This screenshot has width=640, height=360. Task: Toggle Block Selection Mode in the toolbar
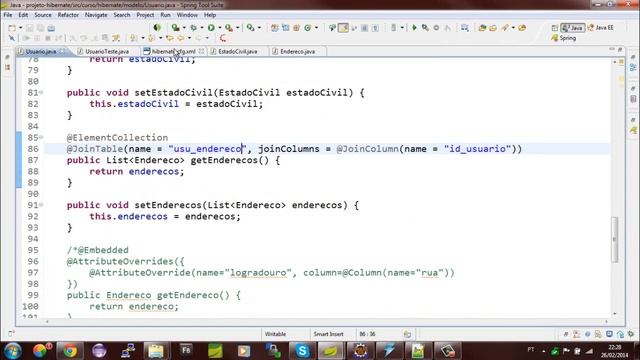(x=364, y=28)
